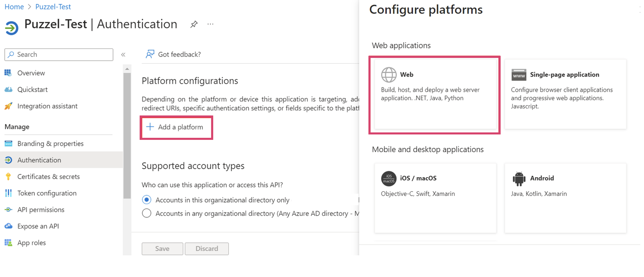
Task: Click the pin icon beside the page title
Action: [x=194, y=24]
